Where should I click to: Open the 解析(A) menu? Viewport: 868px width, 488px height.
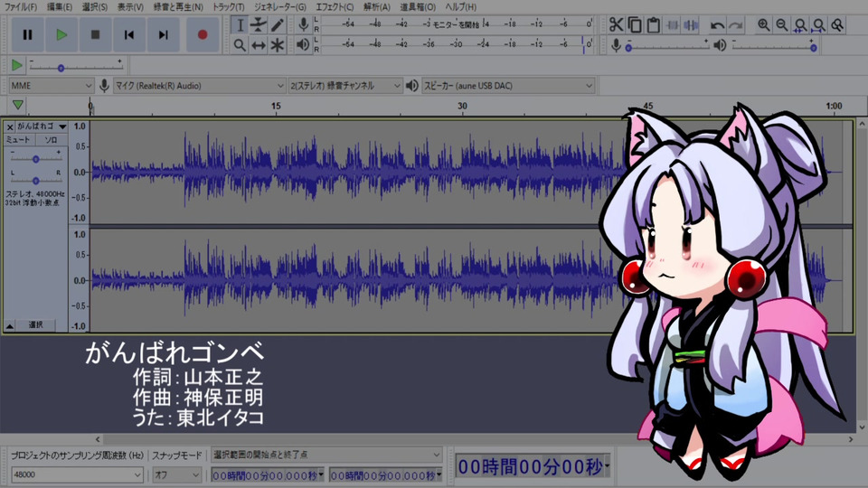[377, 6]
